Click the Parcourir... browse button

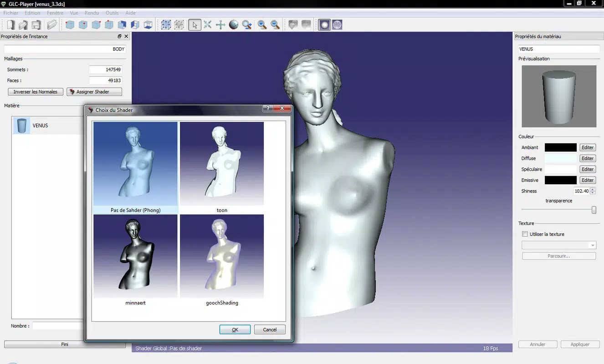tap(559, 256)
